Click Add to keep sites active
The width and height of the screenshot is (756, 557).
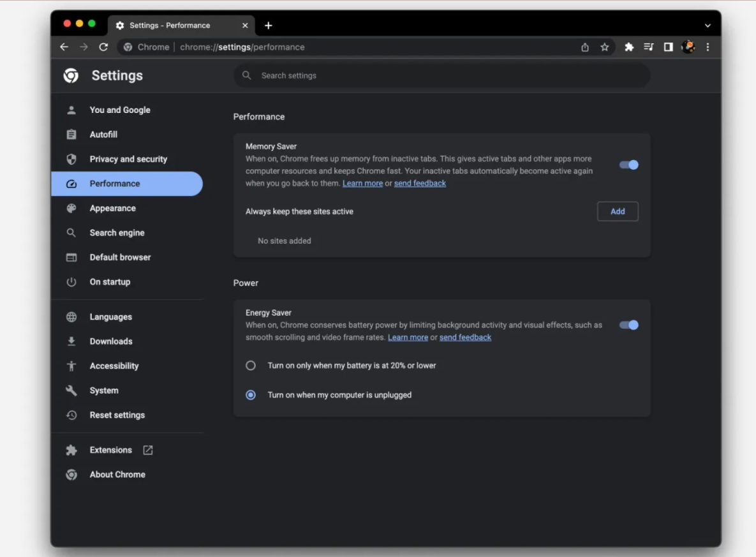pyautogui.click(x=618, y=211)
